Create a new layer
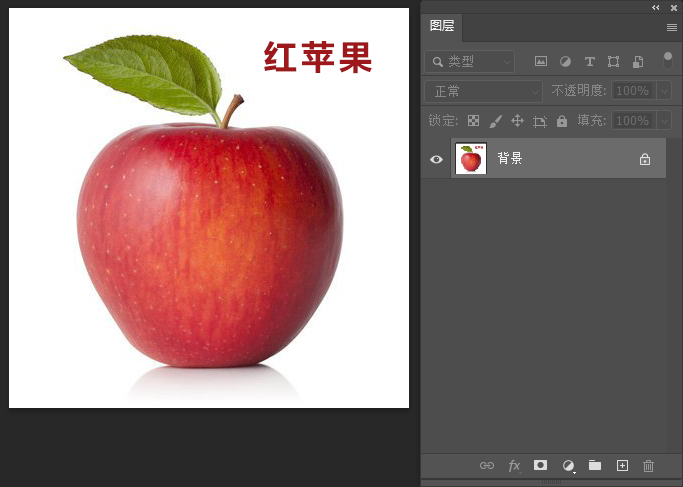The width and height of the screenshot is (683, 487). [622, 465]
